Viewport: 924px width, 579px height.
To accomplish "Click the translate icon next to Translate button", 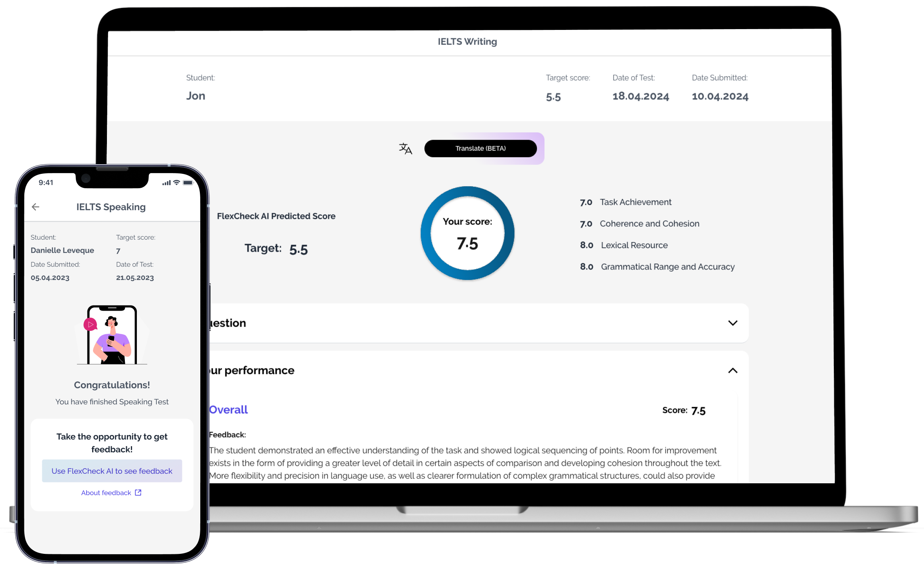I will click(x=406, y=148).
